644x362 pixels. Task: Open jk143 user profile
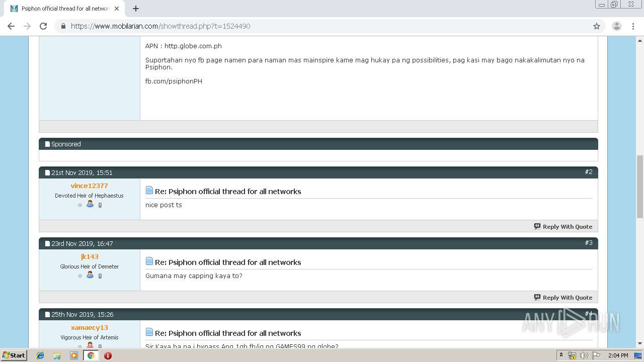[90, 256]
